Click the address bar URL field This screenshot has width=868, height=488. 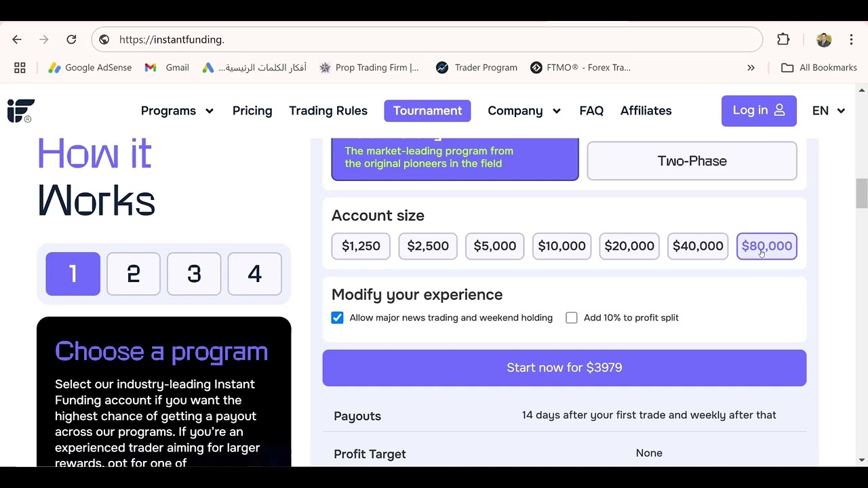click(427, 39)
